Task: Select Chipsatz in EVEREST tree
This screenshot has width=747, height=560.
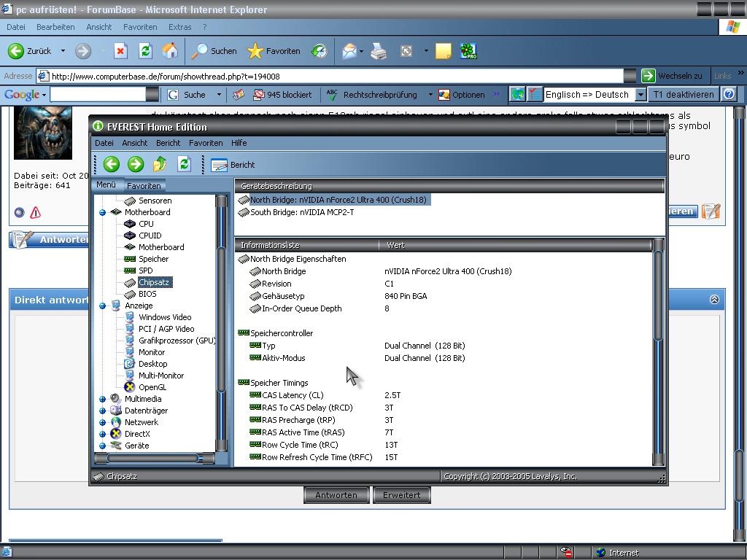Action: pyautogui.click(x=153, y=282)
